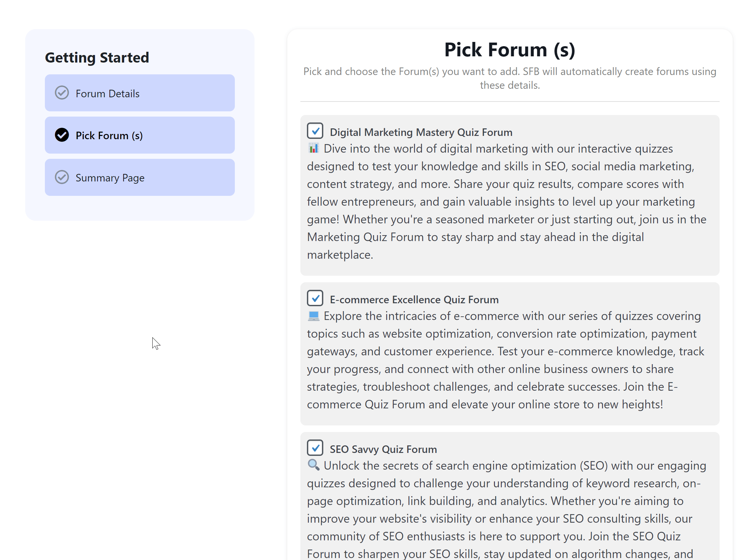This screenshot has height=560, width=755.
Task: Click the magnifying glass emoji icon
Action: click(313, 465)
